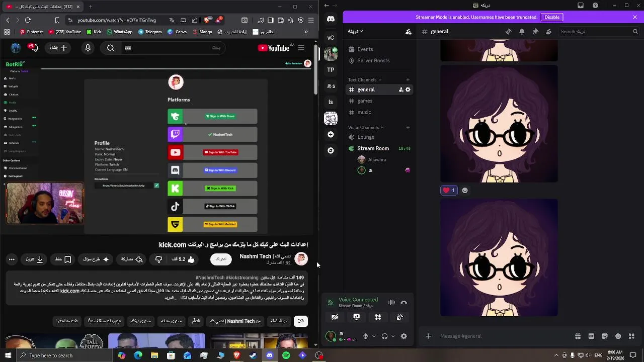Open settings gear for #general channel

pyautogui.click(x=408, y=89)
